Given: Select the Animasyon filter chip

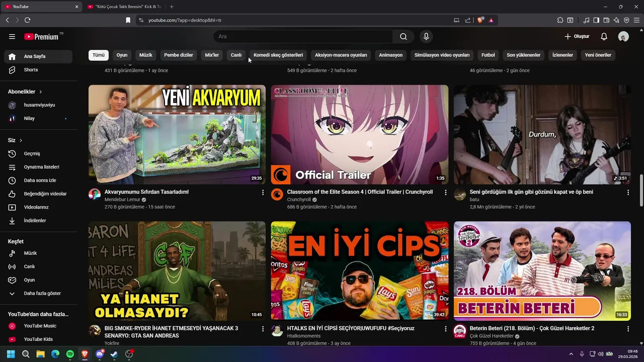Looking at the screenshot, I should (391, 55).
